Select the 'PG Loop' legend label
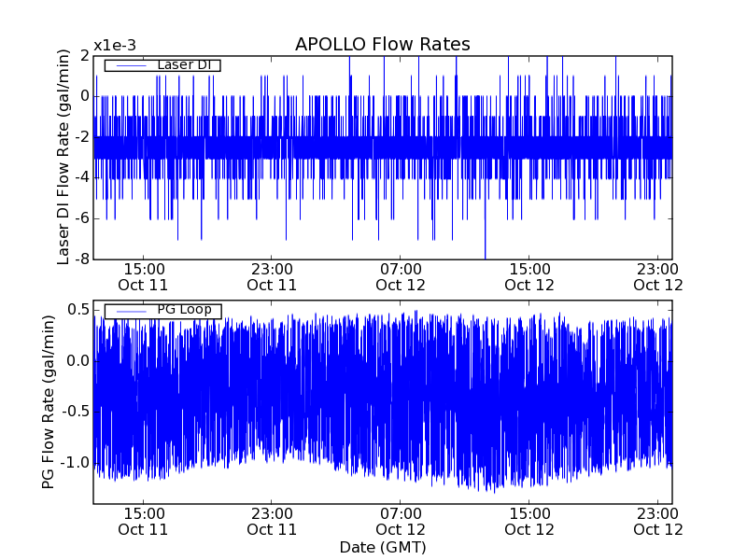 tap(184, 310)
